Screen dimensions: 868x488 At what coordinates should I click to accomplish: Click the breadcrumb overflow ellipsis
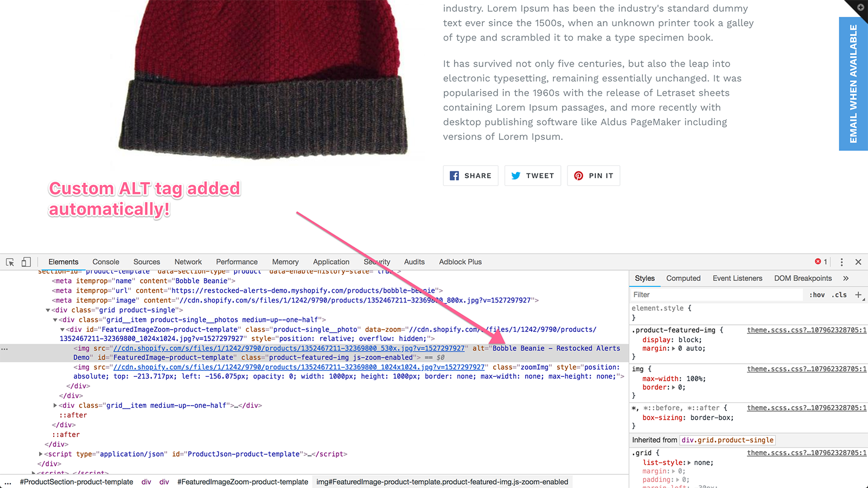pos(8,482)
